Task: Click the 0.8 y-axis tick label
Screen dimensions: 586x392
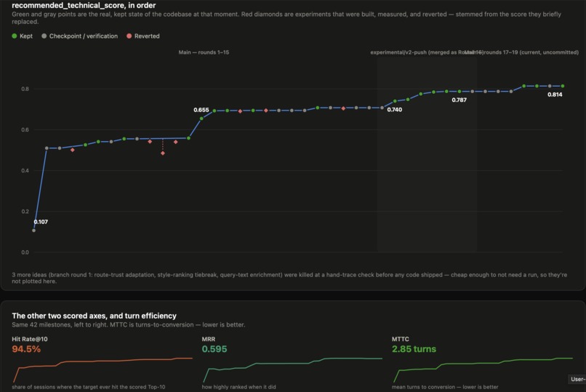Action: tap(25, 89)
